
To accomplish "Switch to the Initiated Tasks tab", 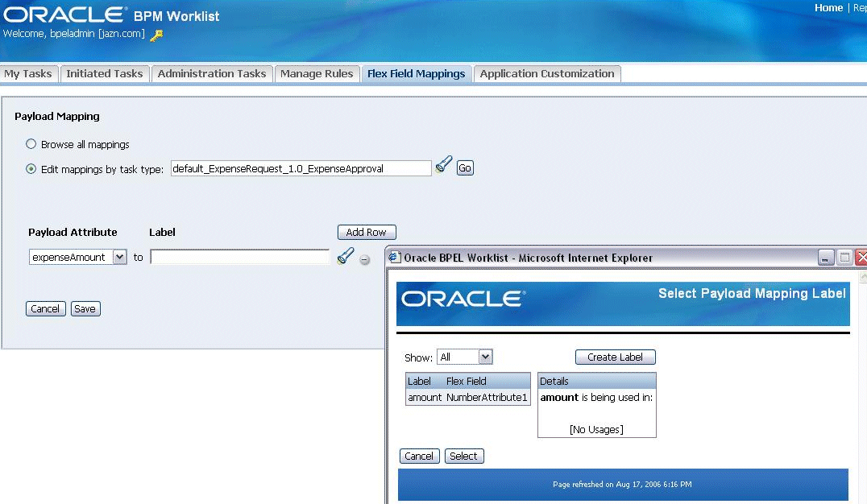I will [105, 73].
